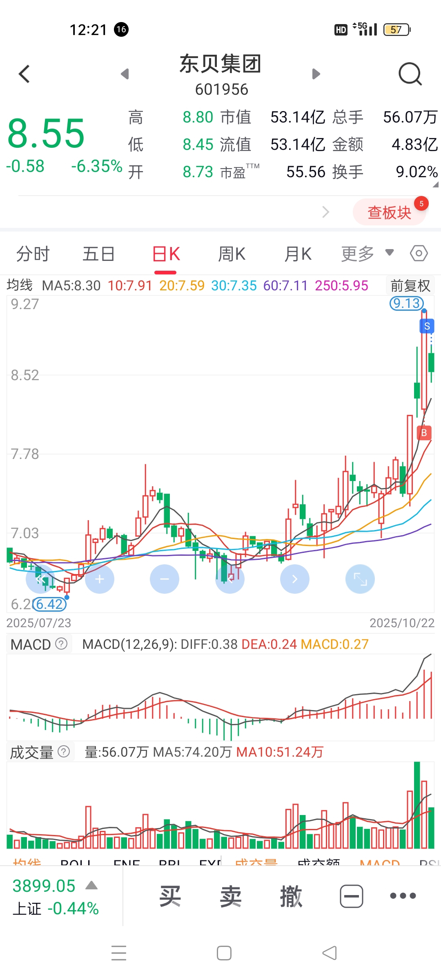The width and height of the screenshot is (441, 980).
Task: Zoom out the K-line chart with minus
Action: (x=165, y=579)
